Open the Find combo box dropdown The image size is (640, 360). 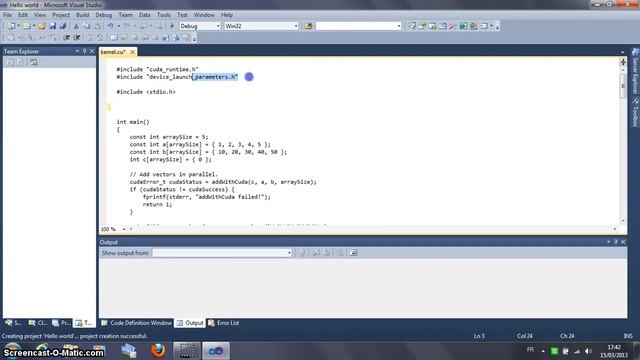click(x=399, y=26)
